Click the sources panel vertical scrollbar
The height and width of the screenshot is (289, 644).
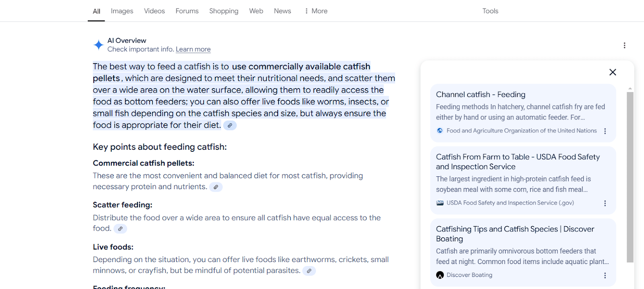[x=630, y=177]
